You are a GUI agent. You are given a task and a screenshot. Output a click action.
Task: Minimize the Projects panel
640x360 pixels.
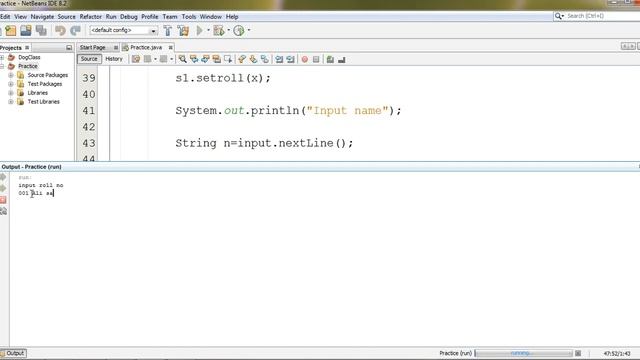69,48
